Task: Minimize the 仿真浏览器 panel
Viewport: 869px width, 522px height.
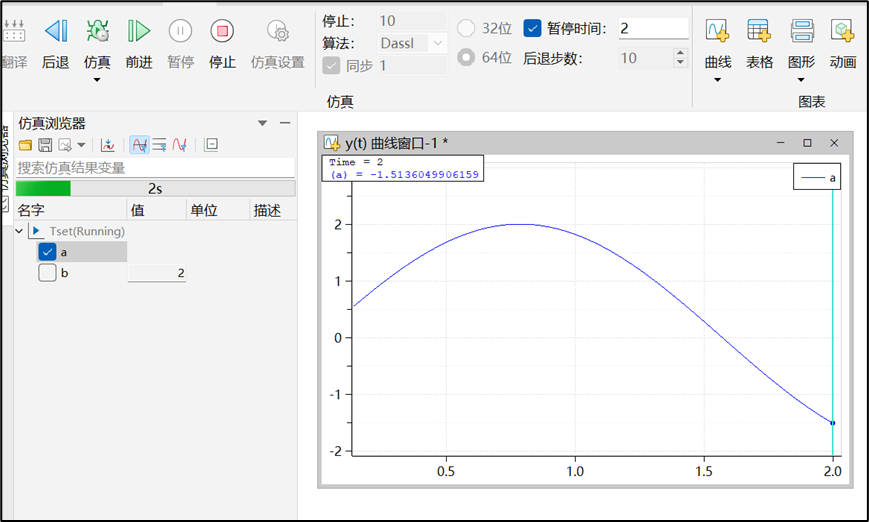Action: coord(285,122)
